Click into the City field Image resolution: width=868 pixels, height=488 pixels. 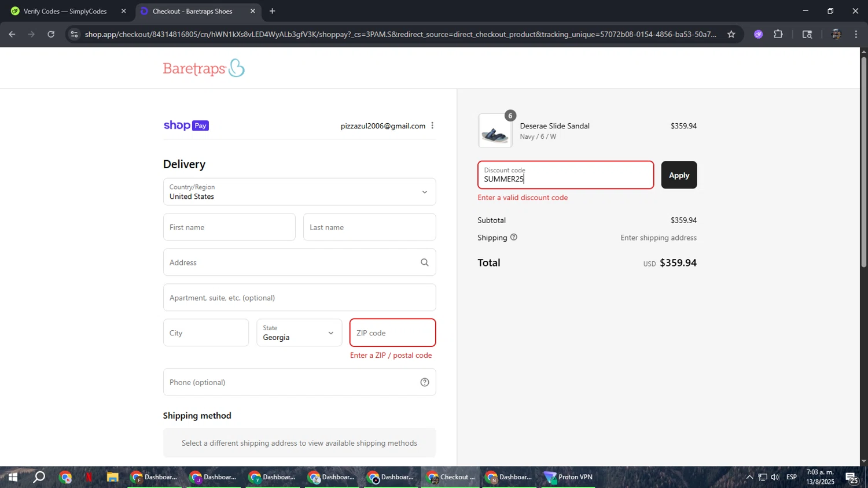pos(206,332)
